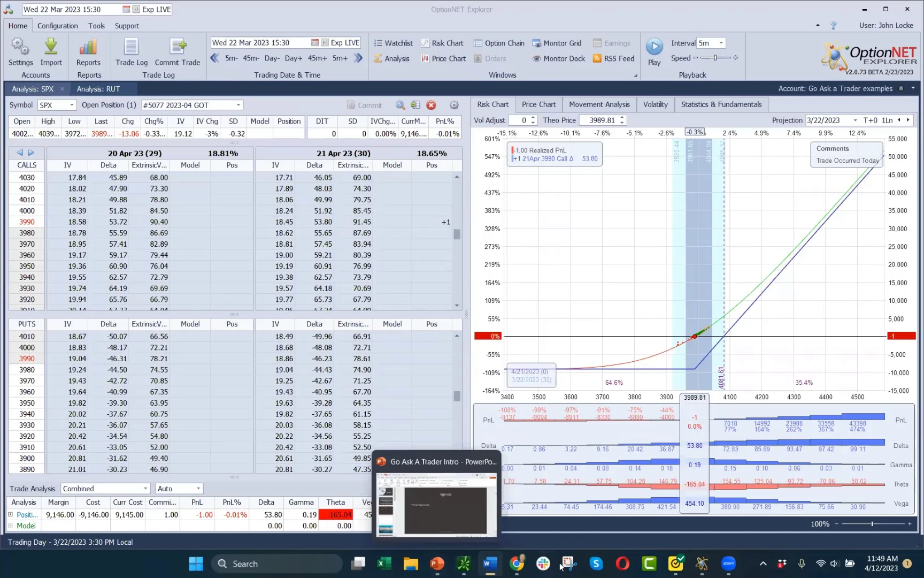Go to the next expiration with the right arrow

(x=31, y=153)
